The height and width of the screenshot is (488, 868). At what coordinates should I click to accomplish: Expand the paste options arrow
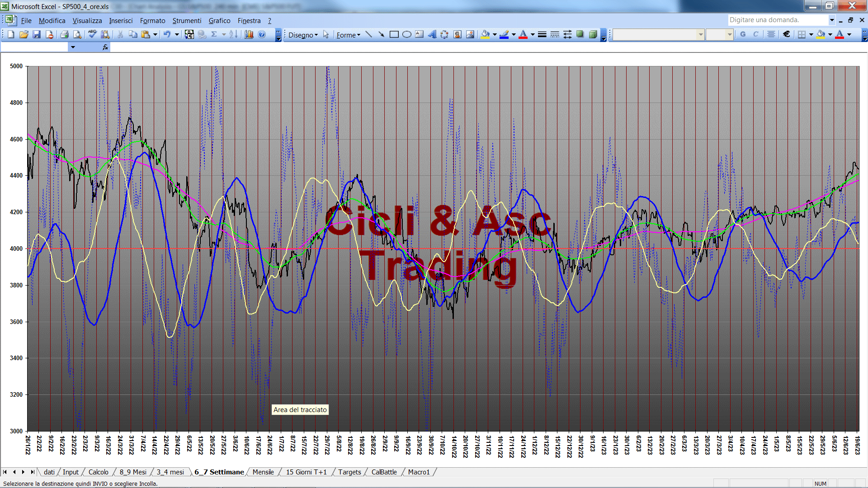[x=155, y=34]
